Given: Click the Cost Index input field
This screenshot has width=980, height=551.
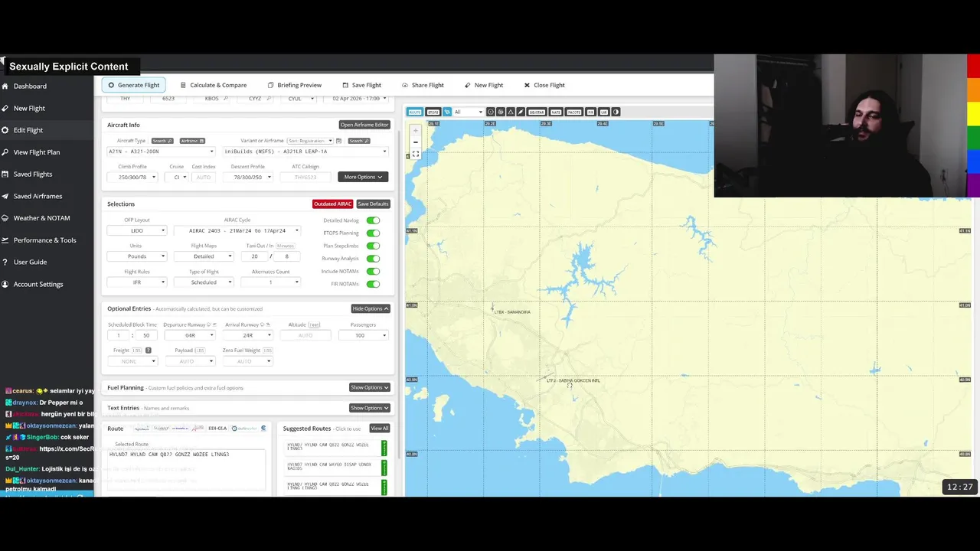Looking at the screenshot, I should (x=203, y=177).
